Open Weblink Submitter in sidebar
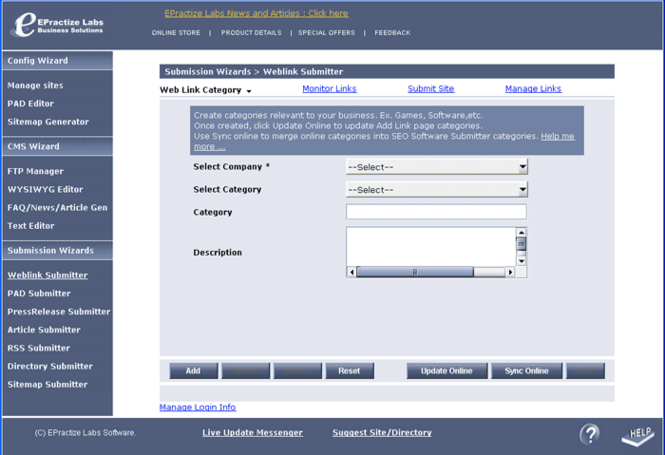The image size is (665, 455). (48, 275)
